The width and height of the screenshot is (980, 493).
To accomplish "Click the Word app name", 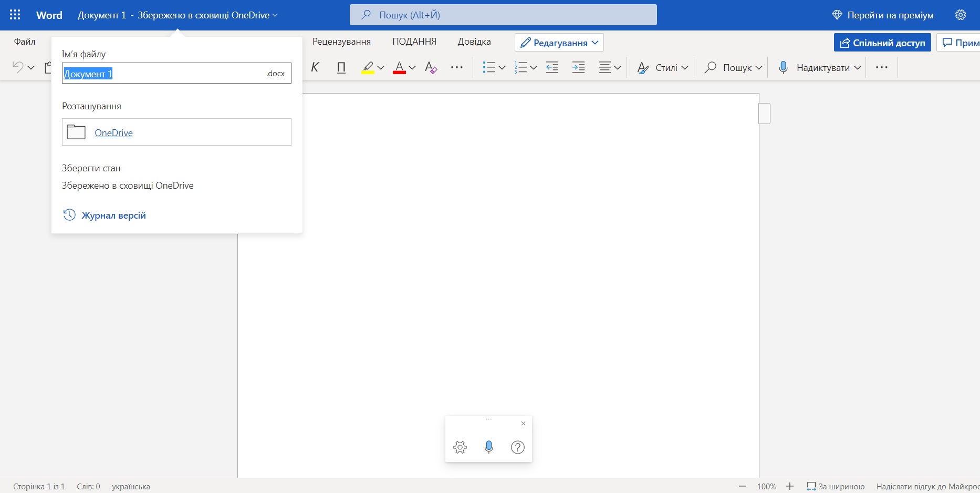I will (49, 15).
